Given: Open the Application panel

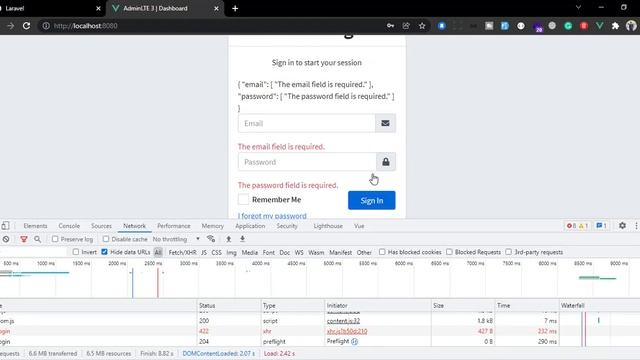Looking at the screenshot, I should click(250, 226).
